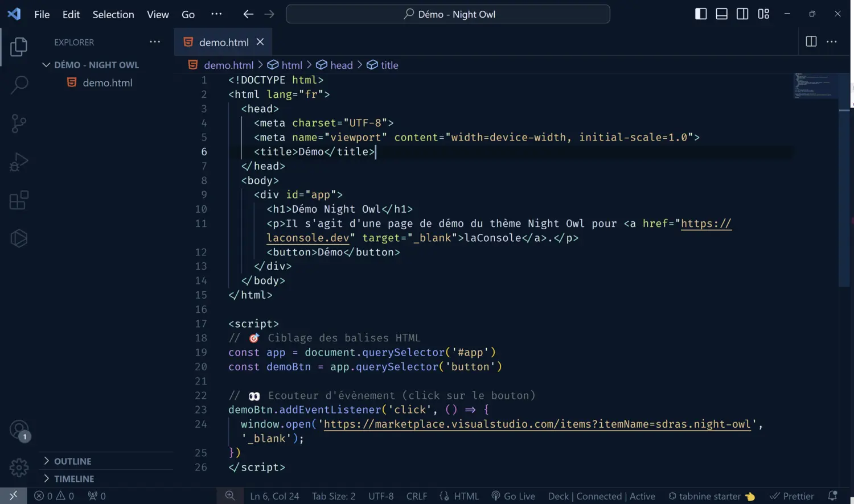Follow the laconsole.dev link in code
This screenshot has width=854, height=504.
(x=307, y=238)
